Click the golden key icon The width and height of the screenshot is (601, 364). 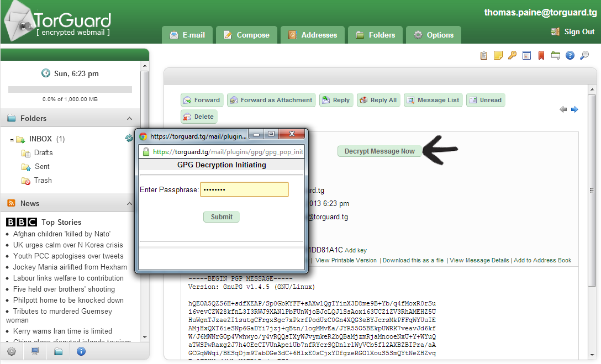[512, 56]
